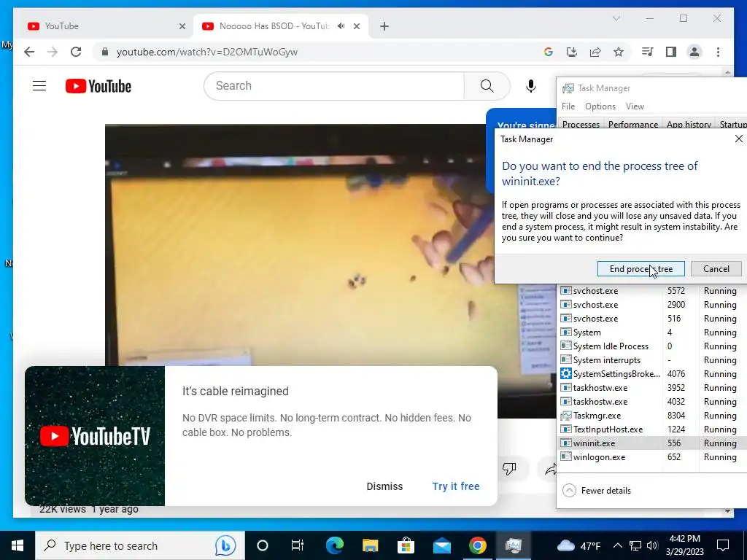Switch to the Performance tab
This screenshot has width=747, height=560.
pyautogui.click(x=632, y=124)
